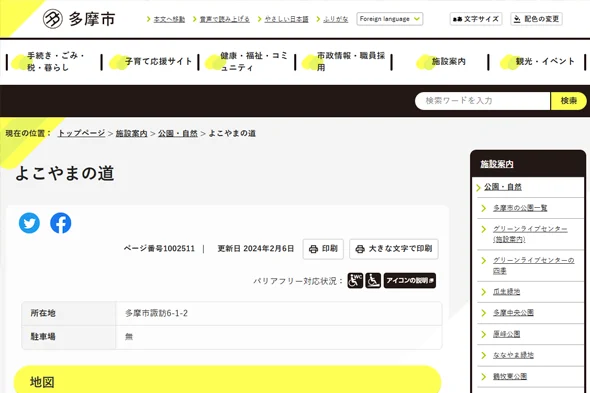Open 多摩中央公園 sidebar link
The height and width of the screenshot is (393, 590).
513,313
